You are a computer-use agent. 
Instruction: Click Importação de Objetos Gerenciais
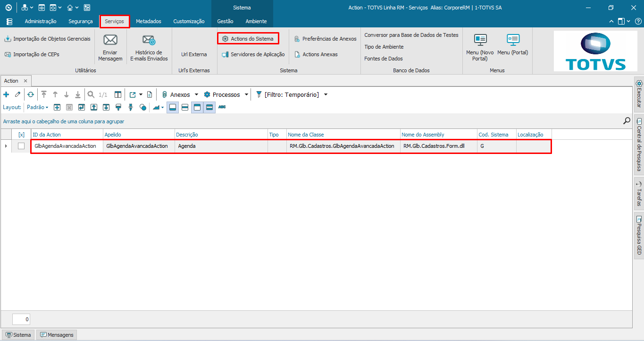click(x=47, y=39)
